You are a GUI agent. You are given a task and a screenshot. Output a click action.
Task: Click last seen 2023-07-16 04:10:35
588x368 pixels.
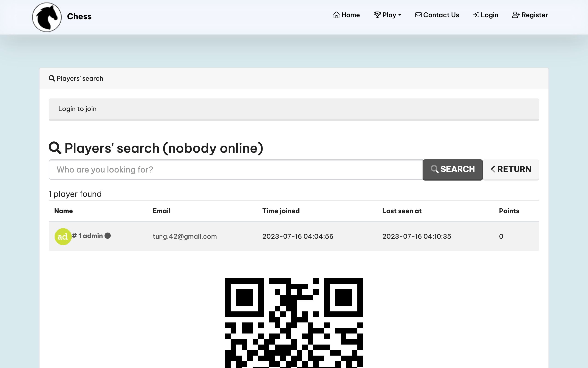pos(417,236)
